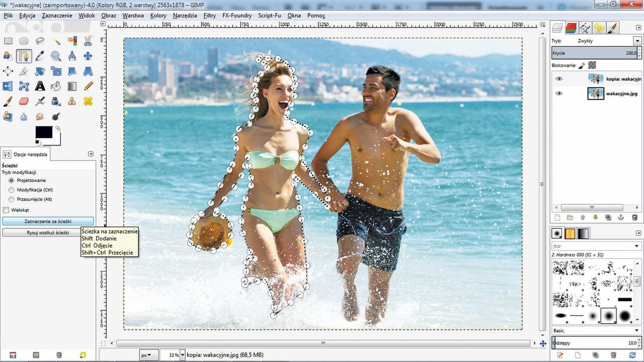644x362 pixels.
Task: Switch to the Paths dock tab
Action: (x=585, y=28)
